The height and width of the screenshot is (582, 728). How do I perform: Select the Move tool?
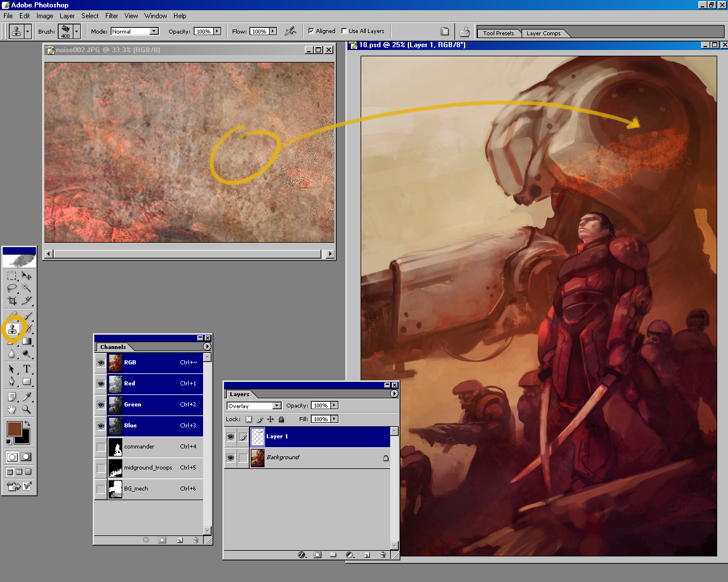27,276
